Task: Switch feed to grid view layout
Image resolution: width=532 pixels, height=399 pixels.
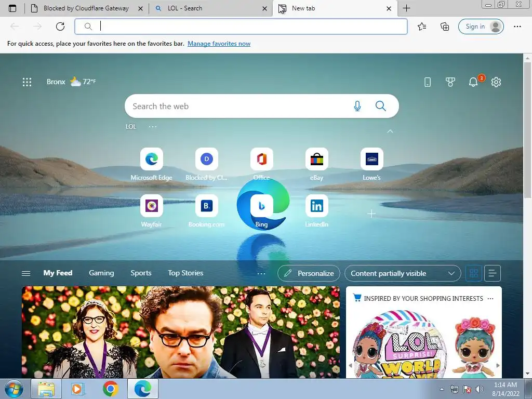Action: pos(474,273)
